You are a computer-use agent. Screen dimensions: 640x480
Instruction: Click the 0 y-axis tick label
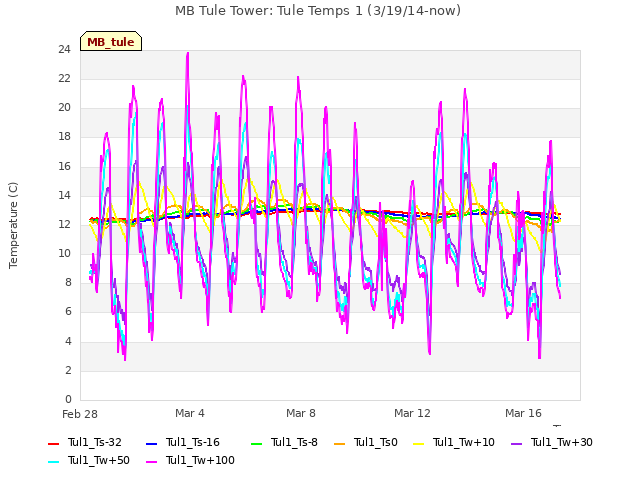pyautogui.click(x=68, y=399)
